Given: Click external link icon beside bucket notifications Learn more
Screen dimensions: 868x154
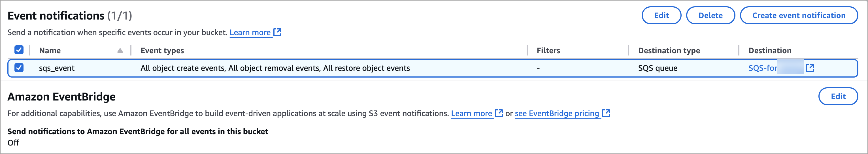Looking at the screenshot, I should pos(277,32).
